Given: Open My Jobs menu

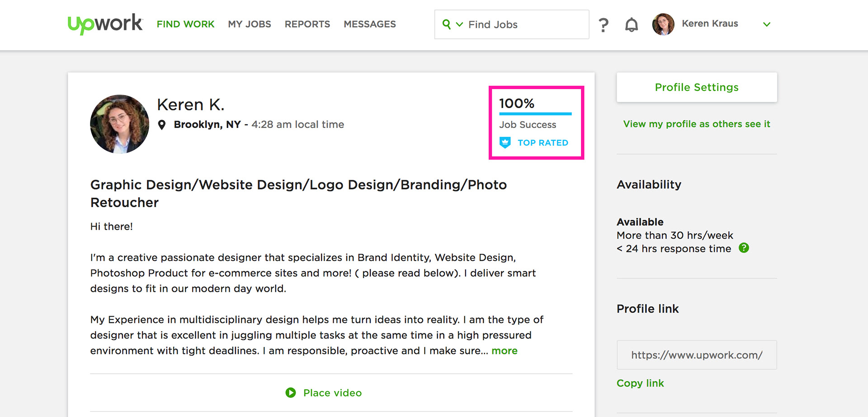Looking at the screenshot, I should tap(250, 24).
